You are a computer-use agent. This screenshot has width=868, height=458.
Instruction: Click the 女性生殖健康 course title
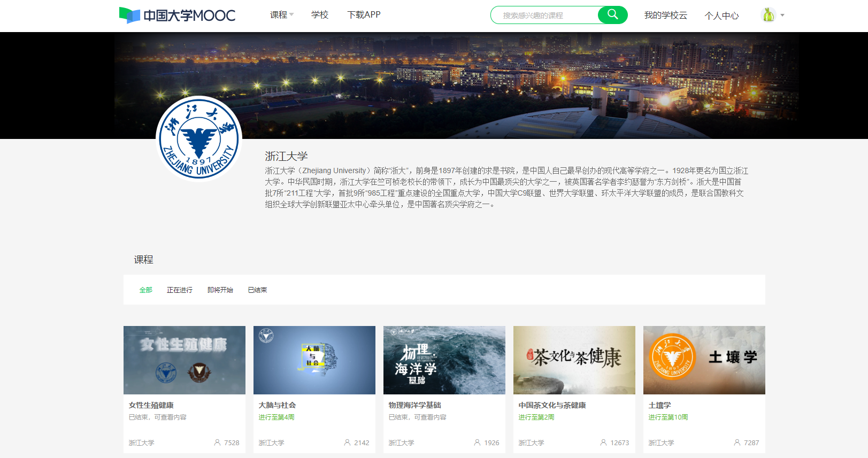[151, 405]
